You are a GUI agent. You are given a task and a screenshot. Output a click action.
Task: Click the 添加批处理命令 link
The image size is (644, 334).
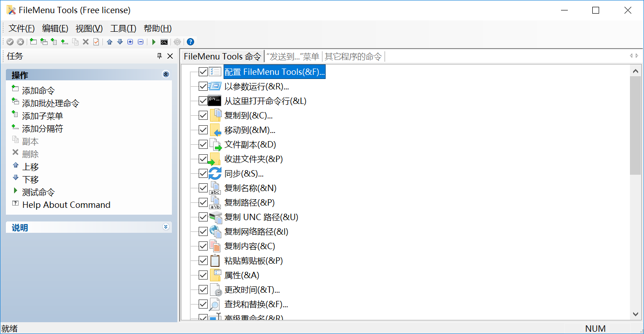(51, 103)
